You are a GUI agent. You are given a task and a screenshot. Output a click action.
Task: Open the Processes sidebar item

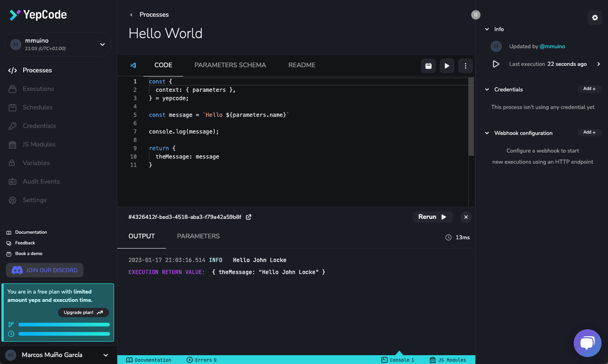37,70
